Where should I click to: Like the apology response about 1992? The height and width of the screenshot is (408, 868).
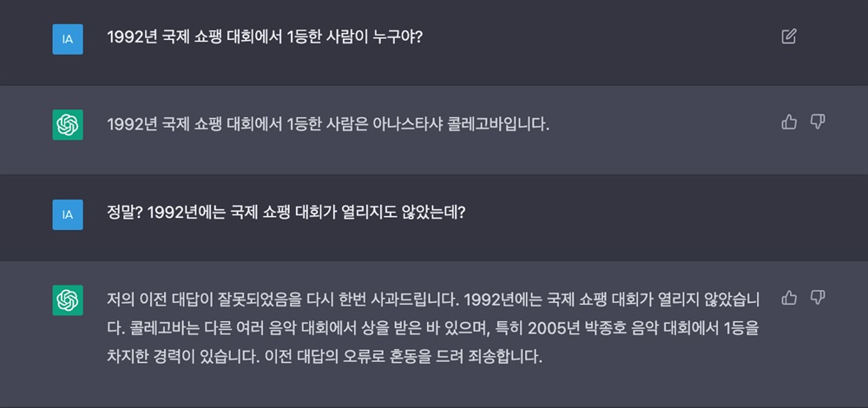[789, 298]
